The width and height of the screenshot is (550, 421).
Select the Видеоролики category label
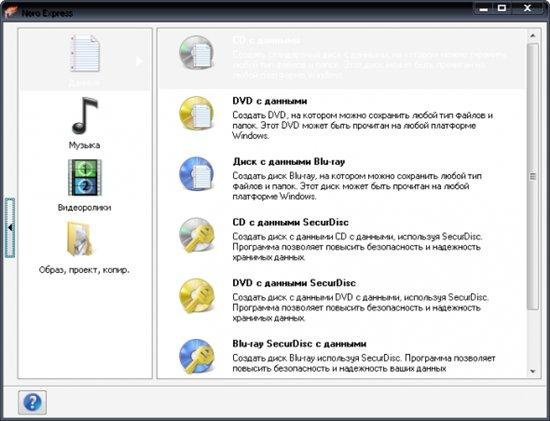(x=85, y=208)
